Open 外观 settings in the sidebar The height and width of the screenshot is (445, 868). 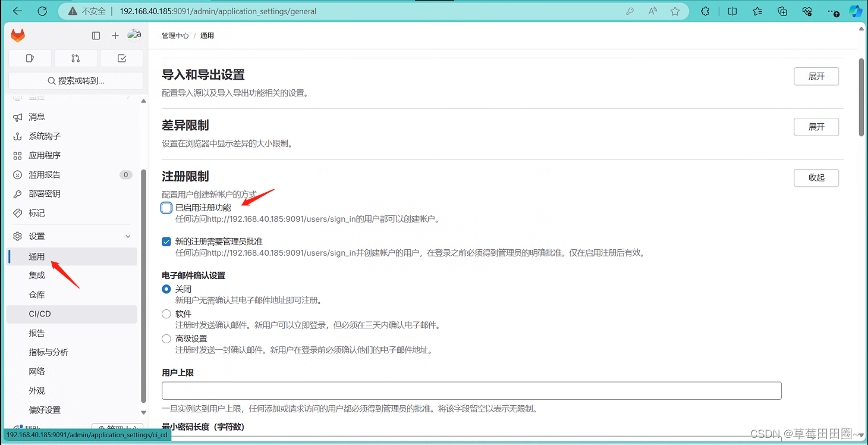click(x=72, y=391)
